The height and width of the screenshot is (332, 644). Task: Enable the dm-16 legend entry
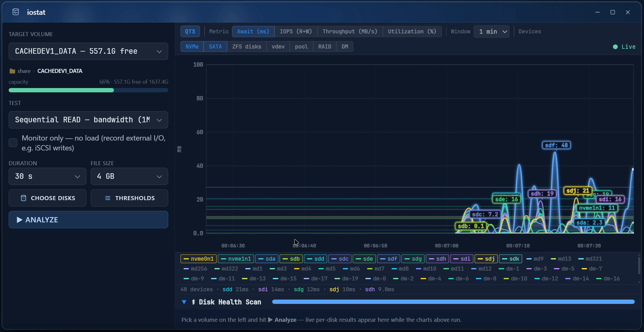(x=608, y=279)
